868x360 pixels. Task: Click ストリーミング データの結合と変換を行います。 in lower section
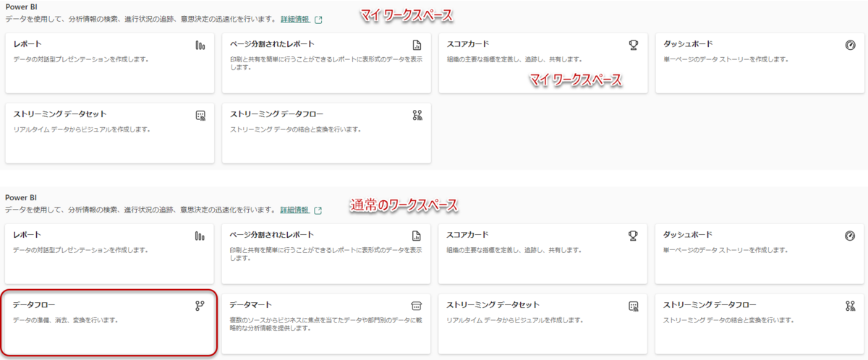(730, 320)
